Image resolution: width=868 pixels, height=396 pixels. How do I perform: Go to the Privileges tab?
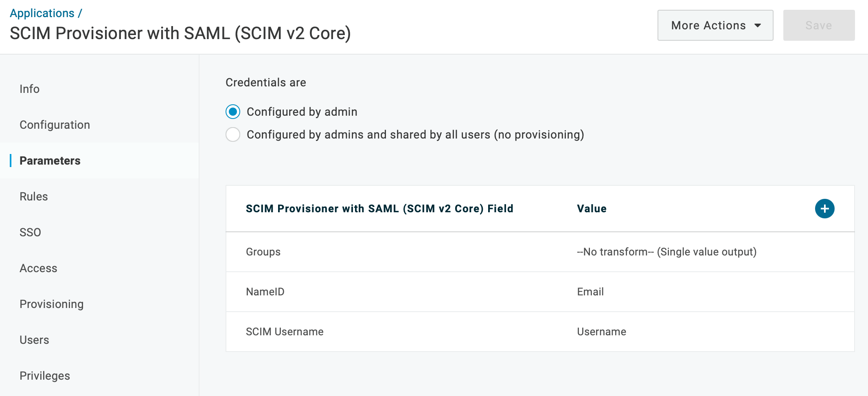45,376
